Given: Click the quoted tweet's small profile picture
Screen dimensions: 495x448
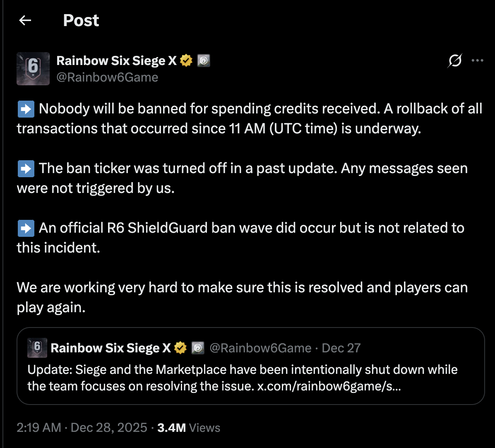Looking at the screenshot, I should [x=37, y=348].
